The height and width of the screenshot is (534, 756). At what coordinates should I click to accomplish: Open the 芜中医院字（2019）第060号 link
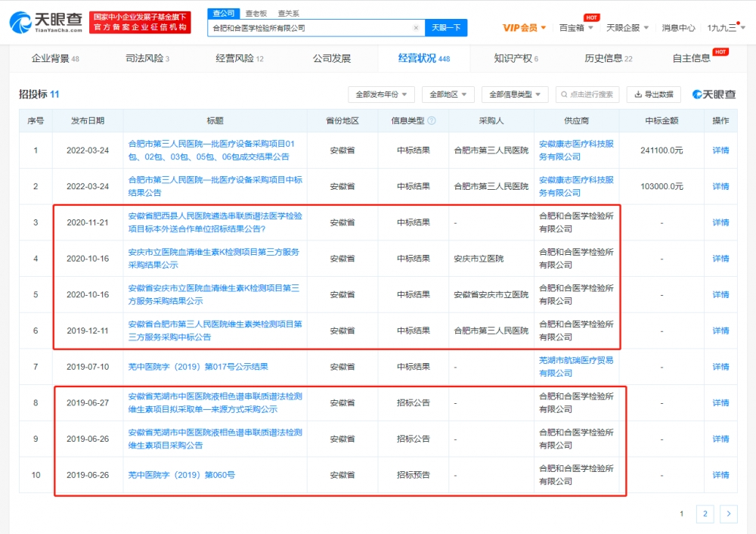point(181,475)
